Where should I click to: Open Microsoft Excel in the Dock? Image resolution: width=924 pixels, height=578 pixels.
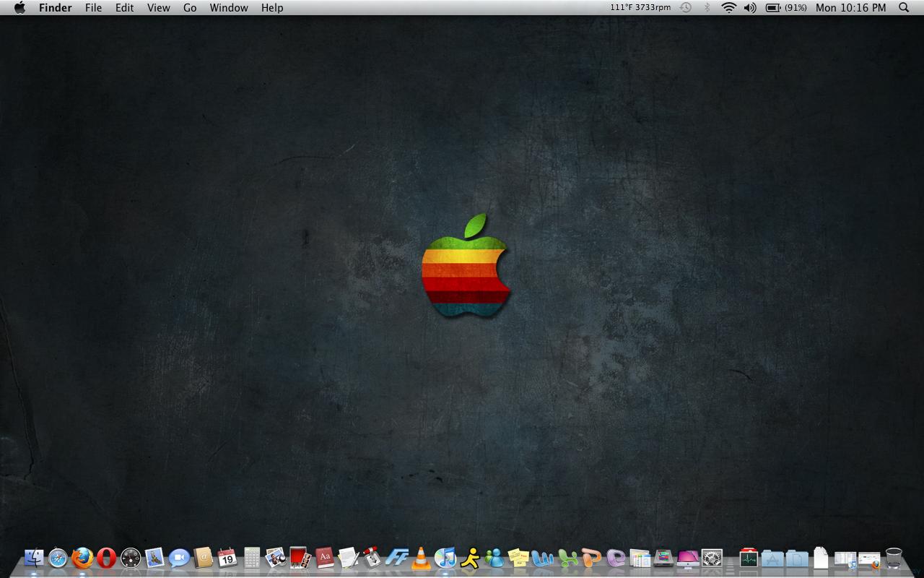(567, 558)
